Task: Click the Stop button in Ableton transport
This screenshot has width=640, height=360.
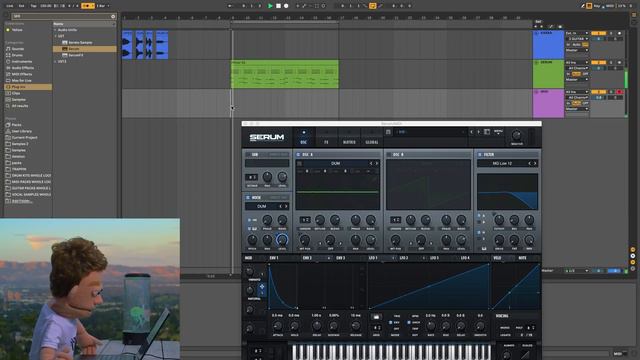Action: tap(278, 6)
